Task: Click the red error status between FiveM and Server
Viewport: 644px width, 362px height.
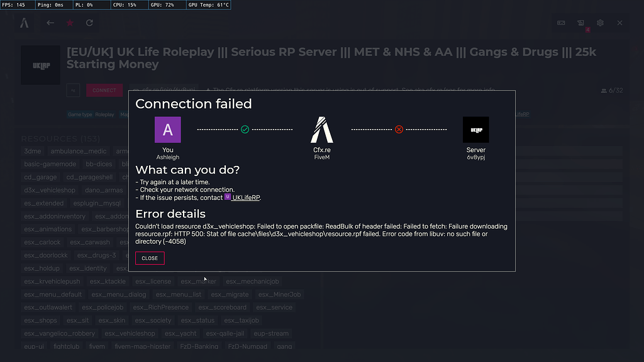Action: (x=399, y=129)
